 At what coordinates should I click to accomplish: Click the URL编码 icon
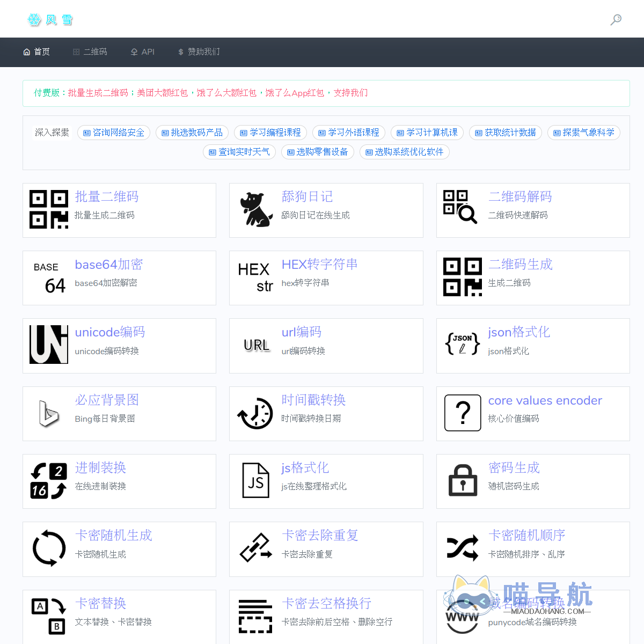(x=257, y=345)
